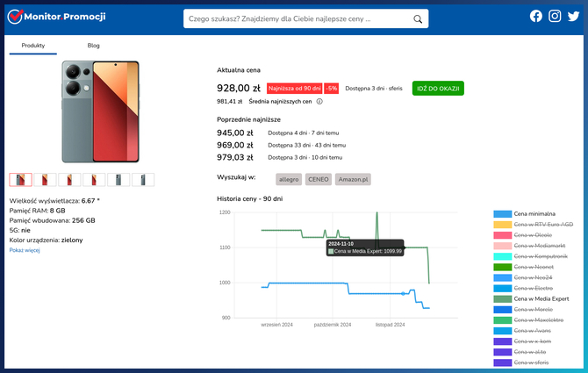Select the first phone thumbnail with red border

pos(21,180)
